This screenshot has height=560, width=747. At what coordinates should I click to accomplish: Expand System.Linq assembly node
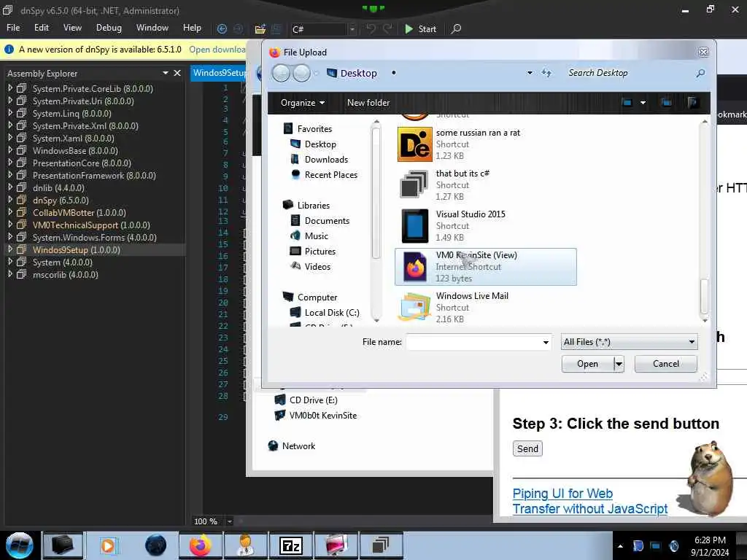(10, 113)
